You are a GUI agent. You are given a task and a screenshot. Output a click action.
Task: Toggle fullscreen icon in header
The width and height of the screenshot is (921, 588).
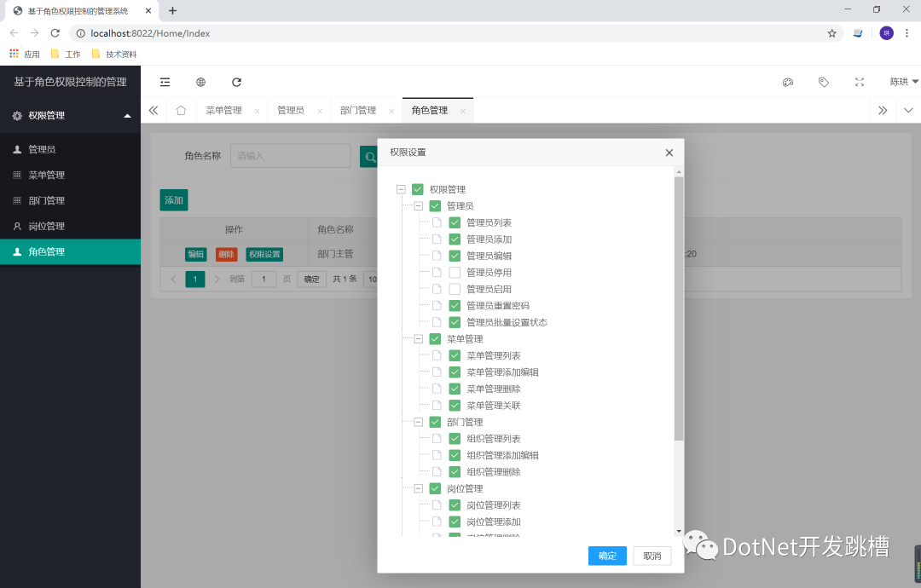(860, 82)
